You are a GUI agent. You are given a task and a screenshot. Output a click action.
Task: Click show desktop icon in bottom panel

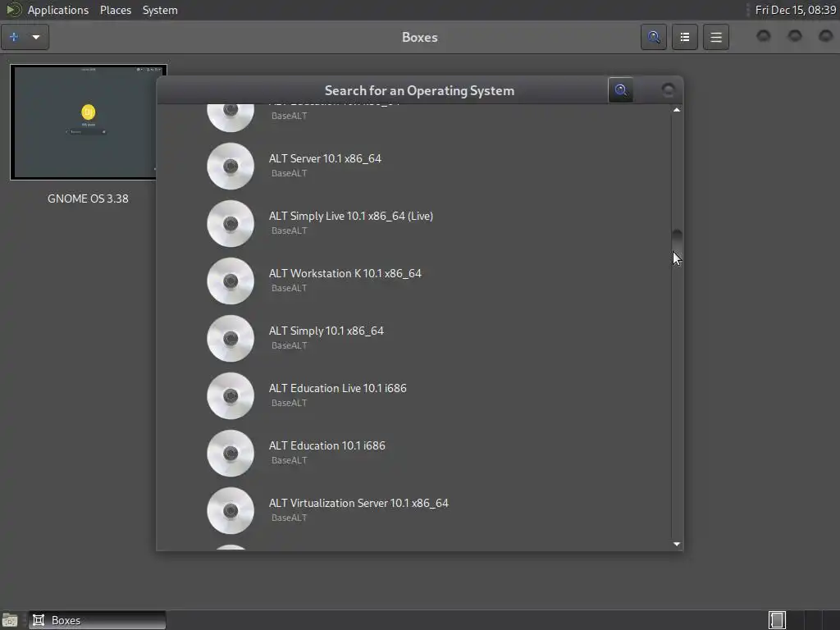(10, 620)
